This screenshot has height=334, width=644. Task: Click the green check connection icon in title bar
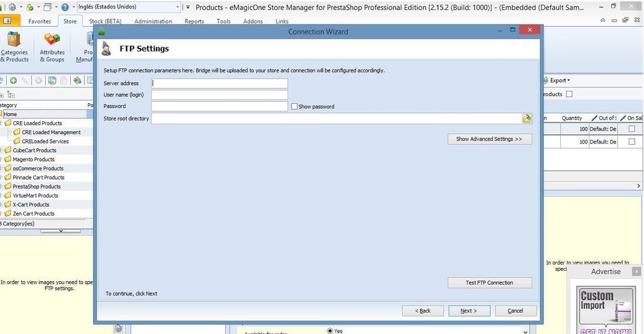tap(30, 7)
